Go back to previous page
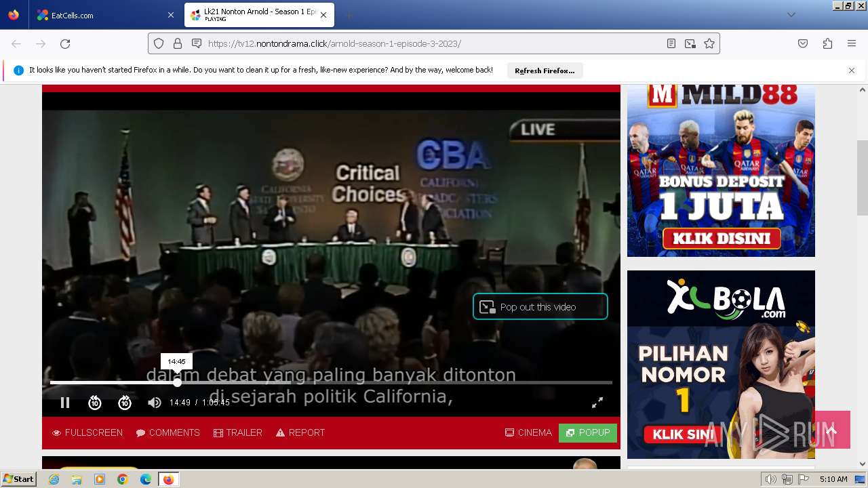Viewport: 868px width, 488px height. (16, 43)
